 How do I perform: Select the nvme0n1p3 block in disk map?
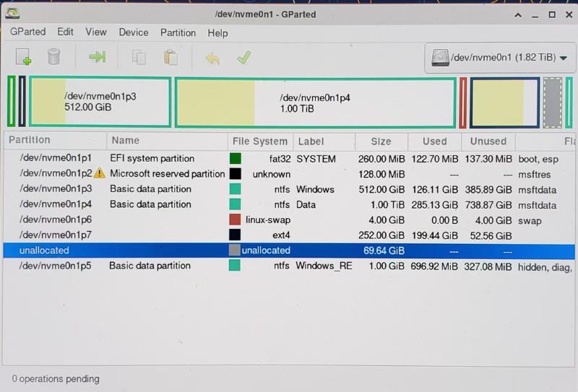click(100, 102)
